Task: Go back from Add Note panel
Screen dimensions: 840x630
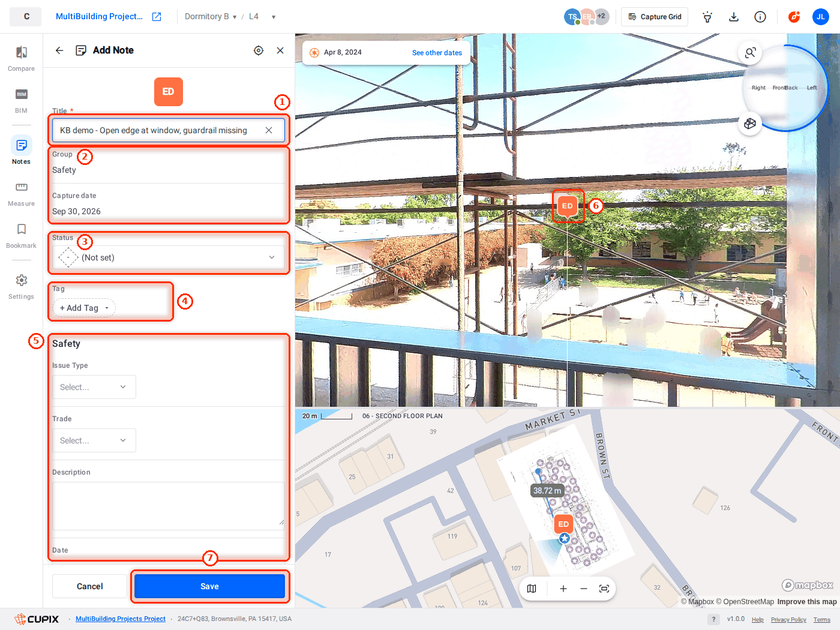Action: [59, 50]
